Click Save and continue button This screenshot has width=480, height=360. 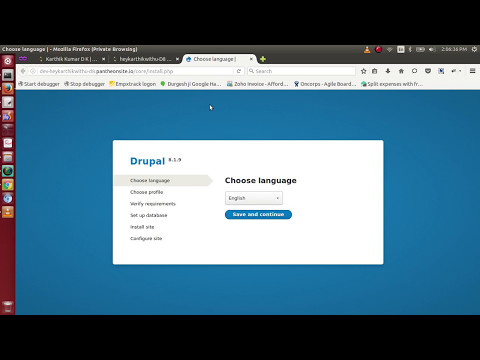click(x=258, y=214)
